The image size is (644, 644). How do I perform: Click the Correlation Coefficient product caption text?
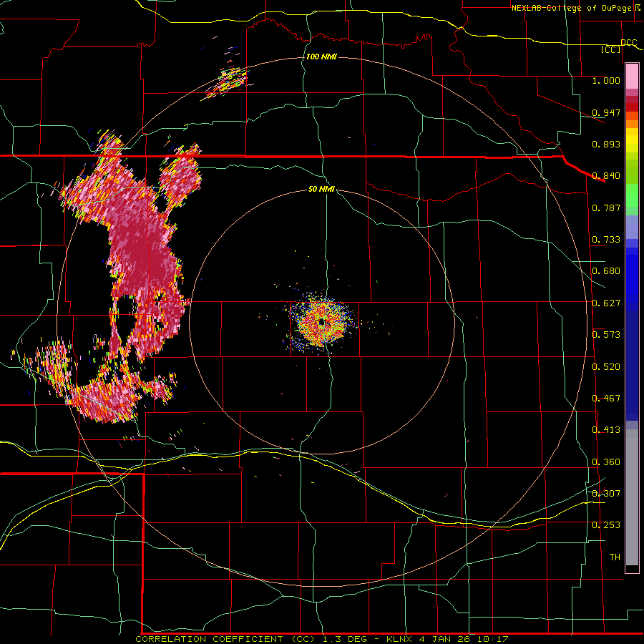pyautogui.click(x=321, y=639)
